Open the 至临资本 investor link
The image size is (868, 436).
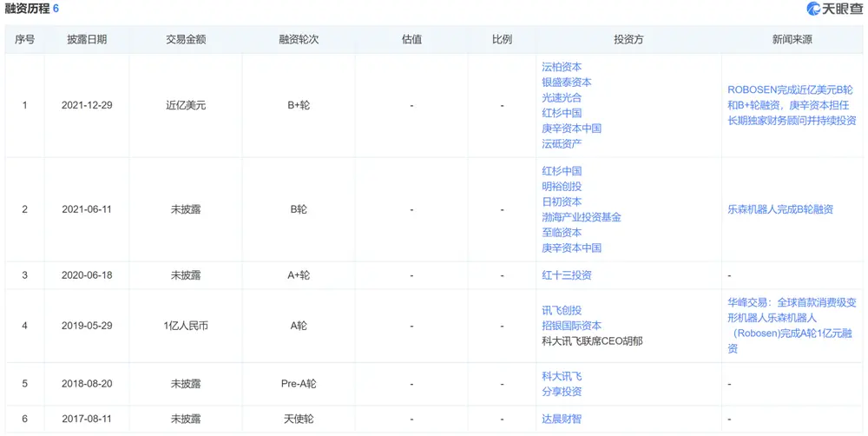pos(562,233)
